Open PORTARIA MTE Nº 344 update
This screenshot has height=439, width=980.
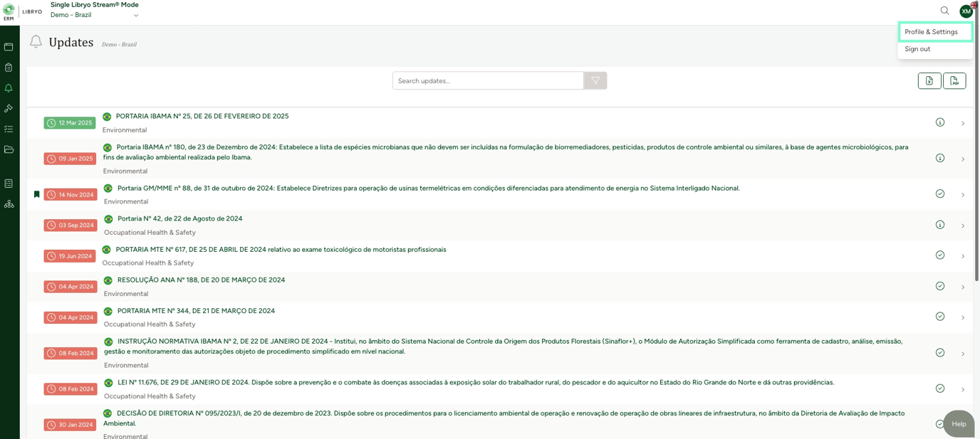pos(196,311)
